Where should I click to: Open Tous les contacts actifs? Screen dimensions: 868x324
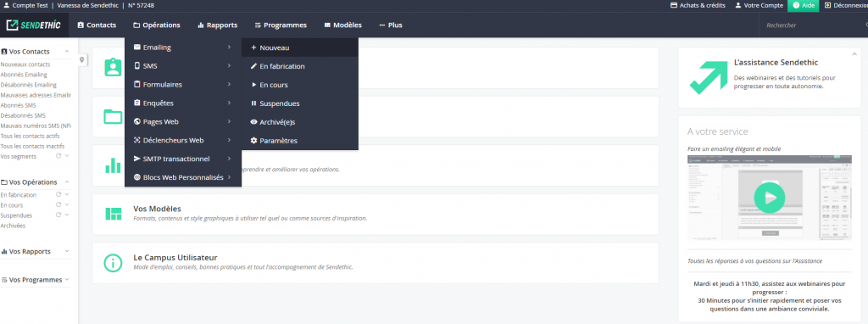click(30, 136)
